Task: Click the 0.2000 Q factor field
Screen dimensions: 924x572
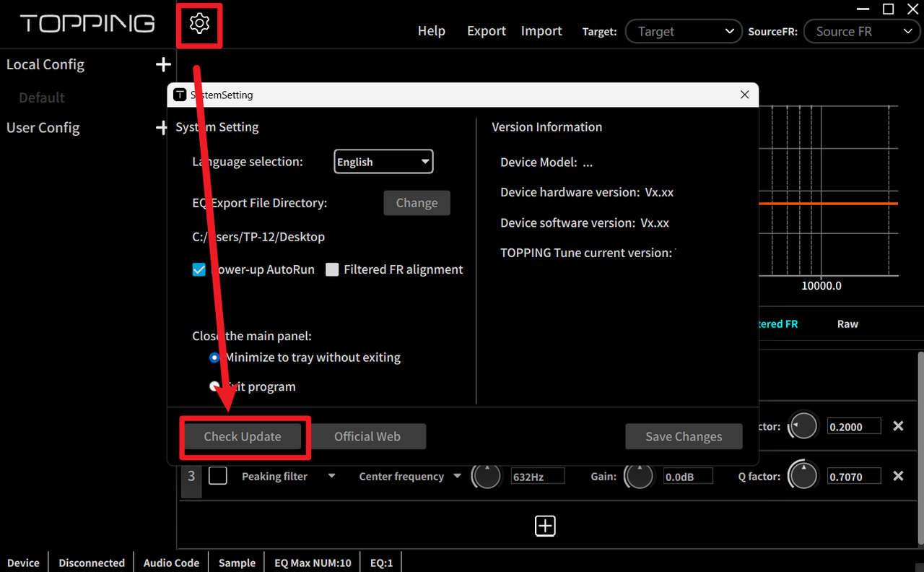Action: 854,426
